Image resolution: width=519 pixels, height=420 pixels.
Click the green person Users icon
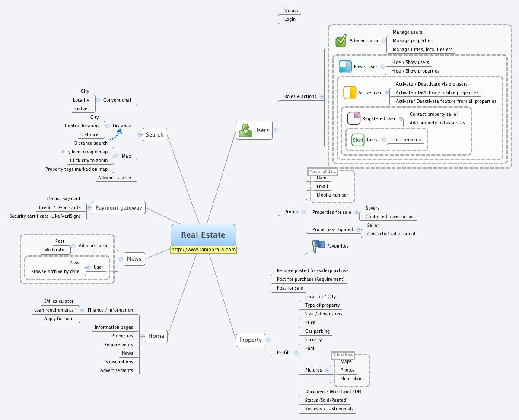tap(245, 130)
